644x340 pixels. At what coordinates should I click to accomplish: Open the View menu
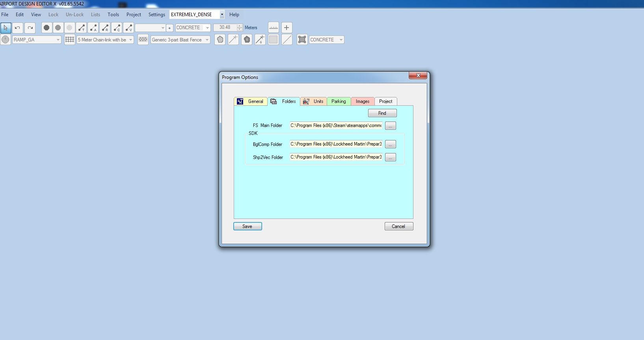(36, 15)
